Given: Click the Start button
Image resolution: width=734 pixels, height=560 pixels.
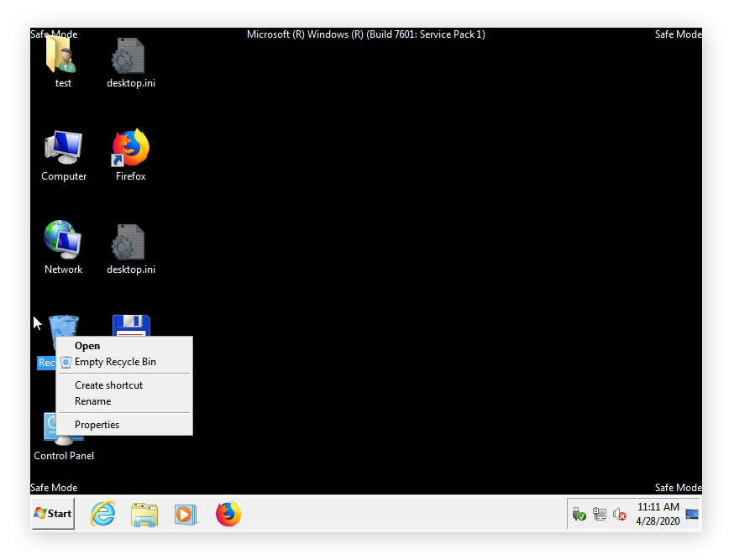Looking at the screenshot, I should 51,513.
